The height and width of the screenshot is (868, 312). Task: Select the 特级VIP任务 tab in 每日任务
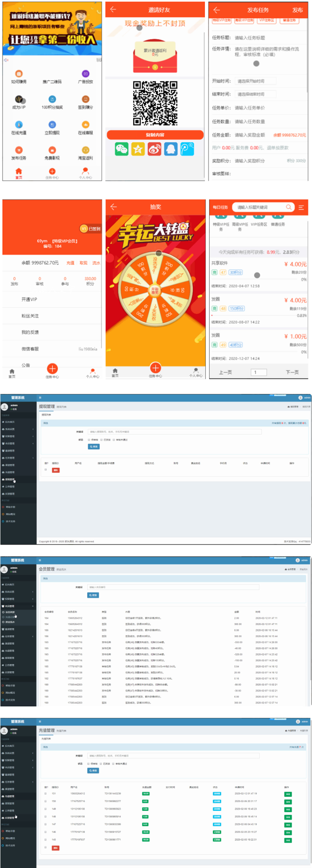221,226
